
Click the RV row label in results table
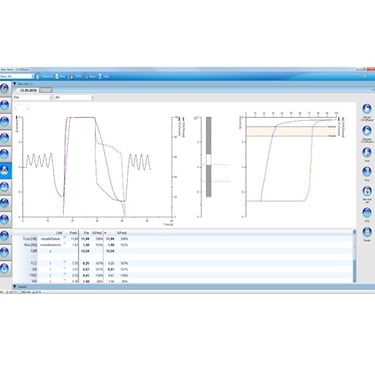(x=34, y=281)
